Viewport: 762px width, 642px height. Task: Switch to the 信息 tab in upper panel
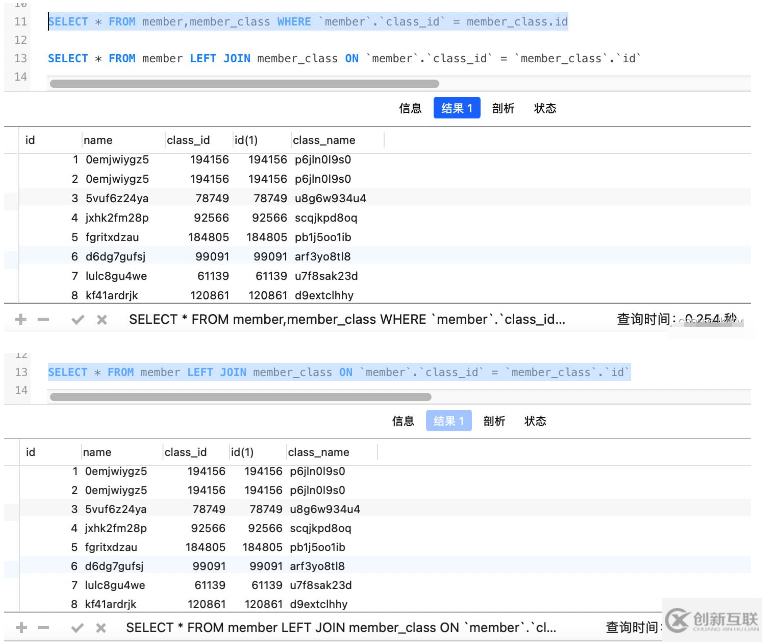(x=410, y=109)
